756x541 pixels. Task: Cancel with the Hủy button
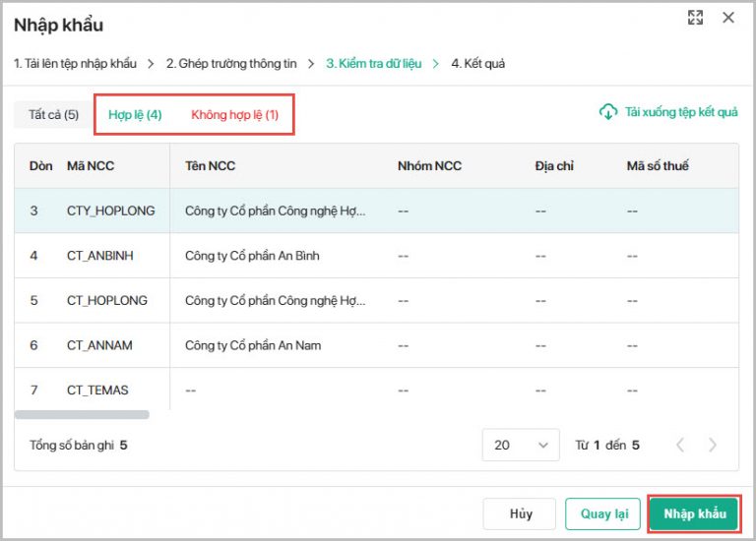pyautogui.click(x=521, y=513)
